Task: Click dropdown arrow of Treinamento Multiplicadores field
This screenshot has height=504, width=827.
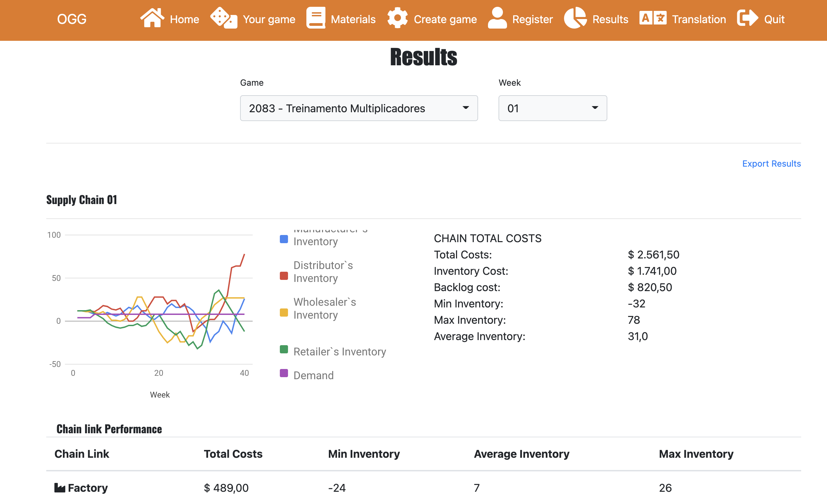Action: (x=466, y=108)
